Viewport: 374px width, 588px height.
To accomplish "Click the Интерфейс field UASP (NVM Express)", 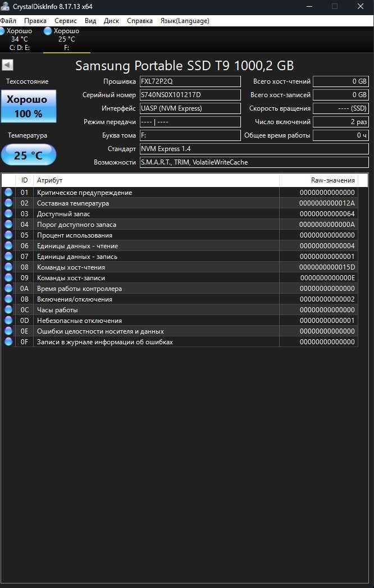I will [190, 108].
